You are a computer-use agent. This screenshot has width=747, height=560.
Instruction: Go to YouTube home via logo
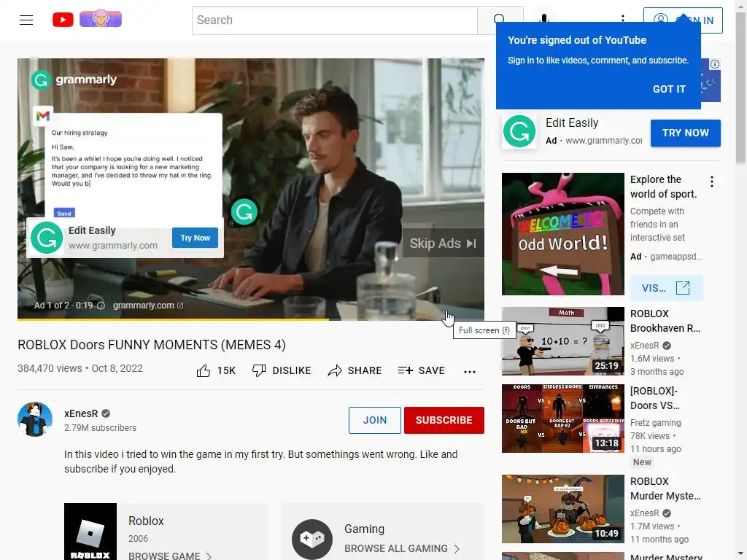[63, 20]
